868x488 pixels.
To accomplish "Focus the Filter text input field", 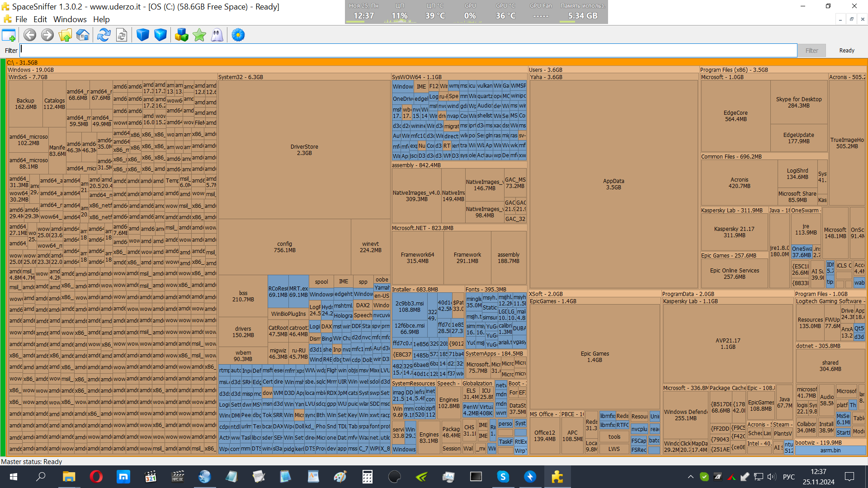I will [407, 50].
